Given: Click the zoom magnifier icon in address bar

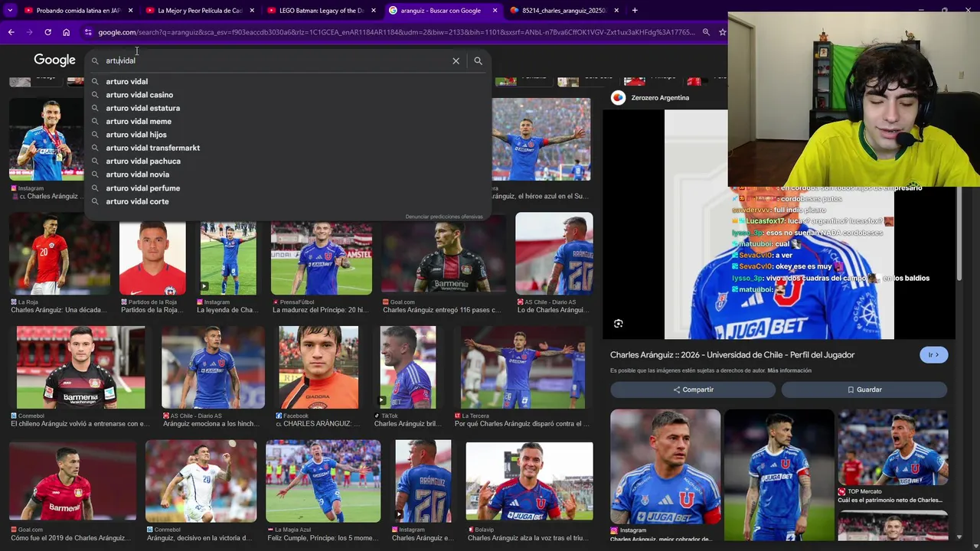Looking at the screenshot, I should click(x=706, y=32).
